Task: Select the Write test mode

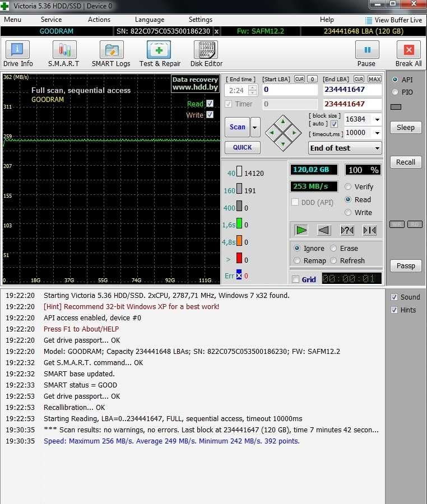Action: 348,212
